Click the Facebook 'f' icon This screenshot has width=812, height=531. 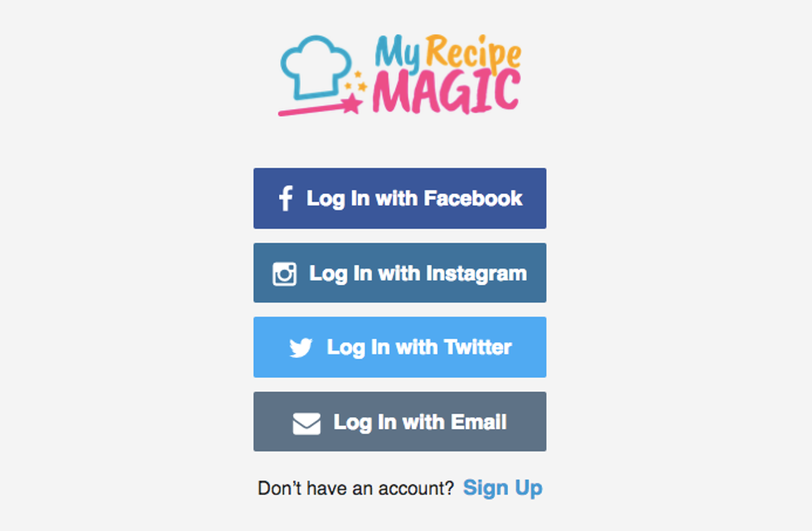pyautogui.click(x=286, y=198)
